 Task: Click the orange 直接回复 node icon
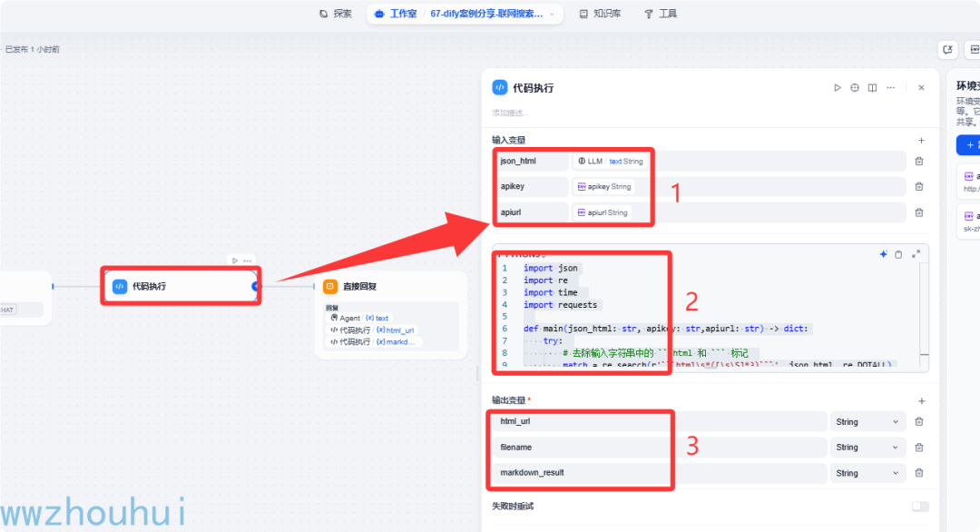330,286
